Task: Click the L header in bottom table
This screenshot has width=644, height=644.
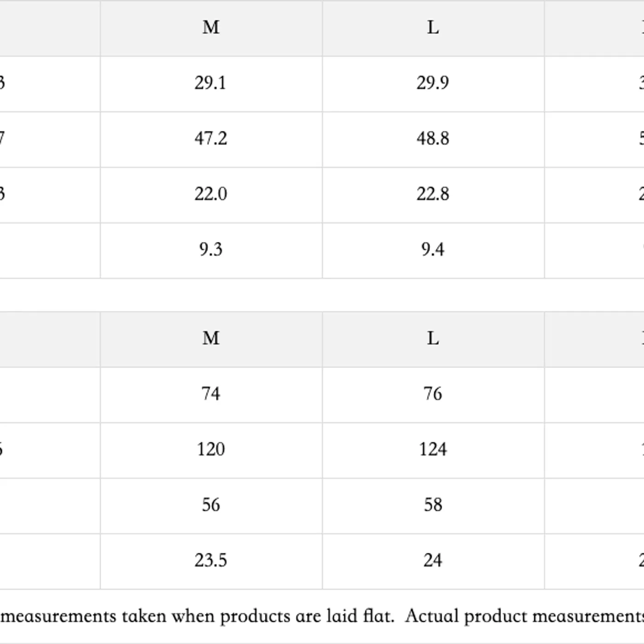Action: pyautogui.click(x=433, y=339)
